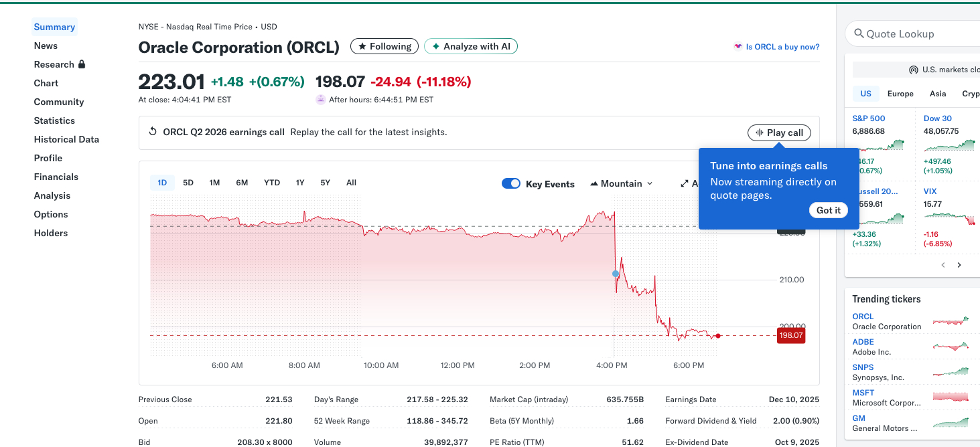This screenshot has width=980, height=447.
Task: Switch to the Europe markets tab
Action: 900,94
